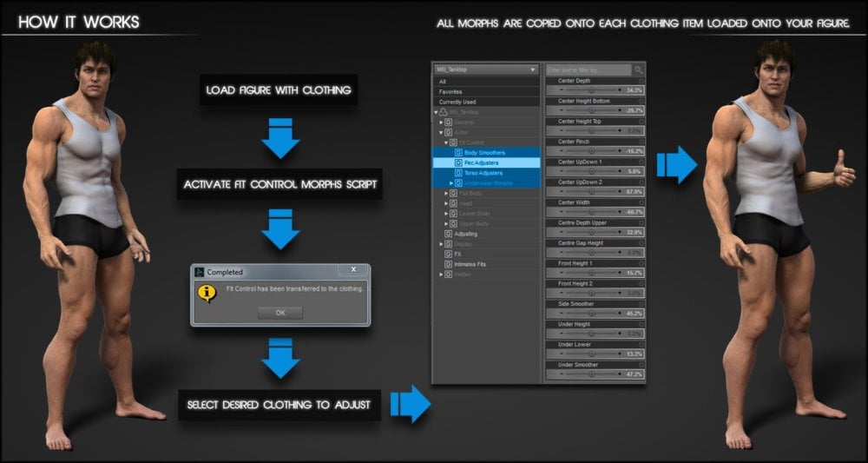
Task: Click the group icon beside Fit Control
Action: pos(453,142)
